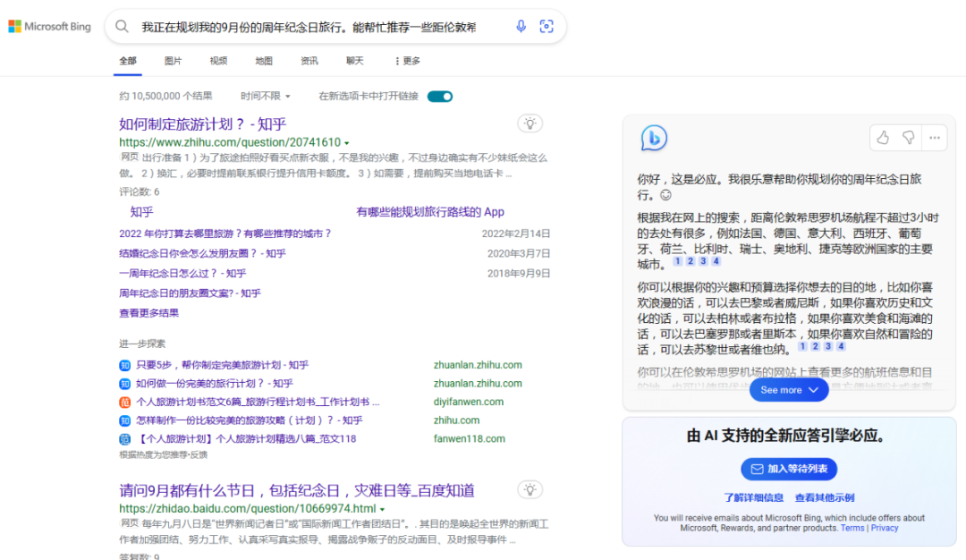Click the 2018年9月9日 date text
Image resolution: width=966 pixels, height=560 pixels.
[x=519, y=274]
